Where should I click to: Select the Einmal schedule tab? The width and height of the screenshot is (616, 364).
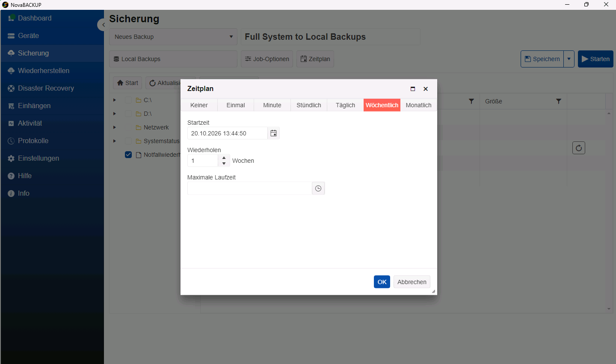click(x=236, y=105)
